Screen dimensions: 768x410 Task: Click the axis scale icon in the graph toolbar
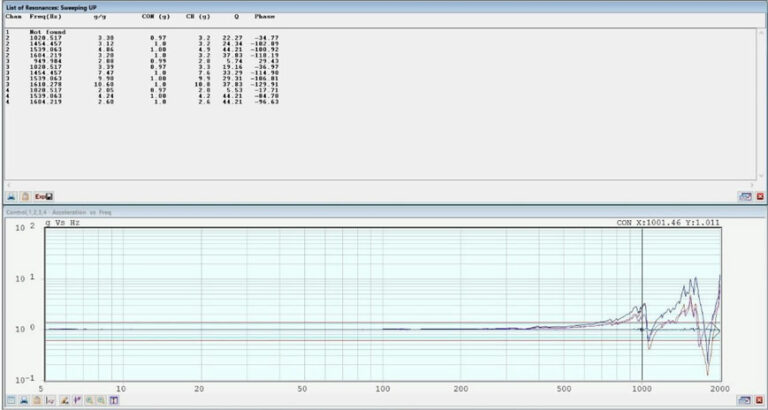click(x=50, y=400)
